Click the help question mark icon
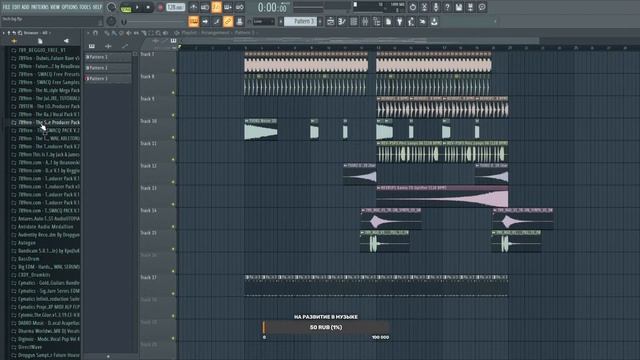Image resolution: width=640 pixels, height=360 pixels. [x=447, y=7]
